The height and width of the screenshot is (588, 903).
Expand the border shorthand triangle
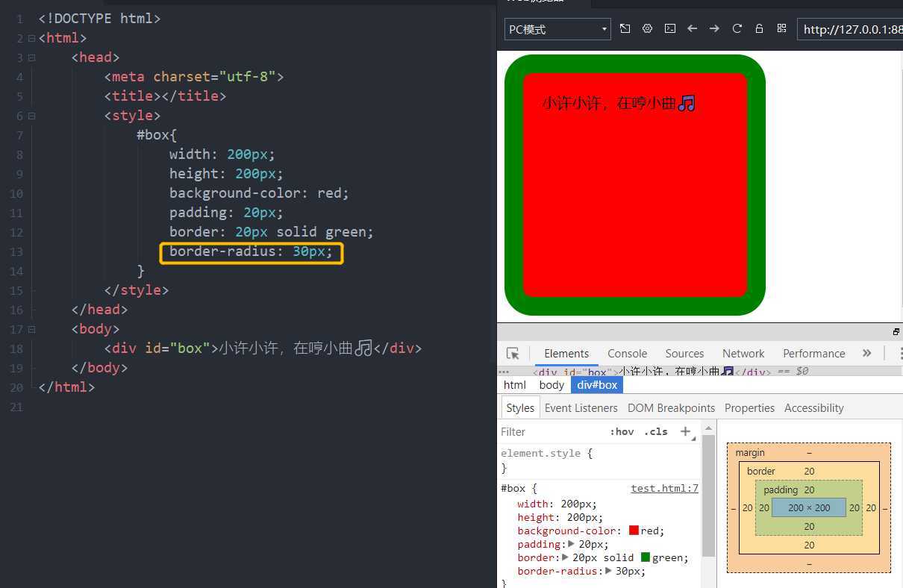click(x=566, y=557)
